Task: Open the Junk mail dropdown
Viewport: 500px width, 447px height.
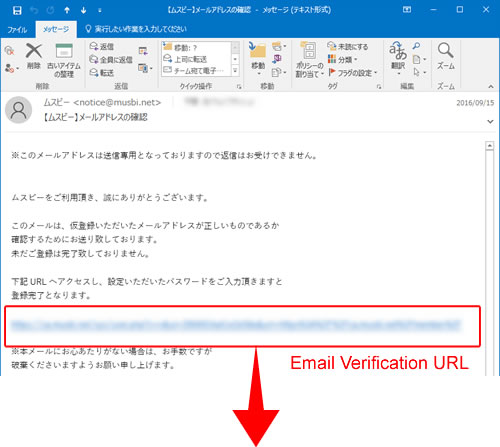Action: pyautogui.click(x=12, y=69)
